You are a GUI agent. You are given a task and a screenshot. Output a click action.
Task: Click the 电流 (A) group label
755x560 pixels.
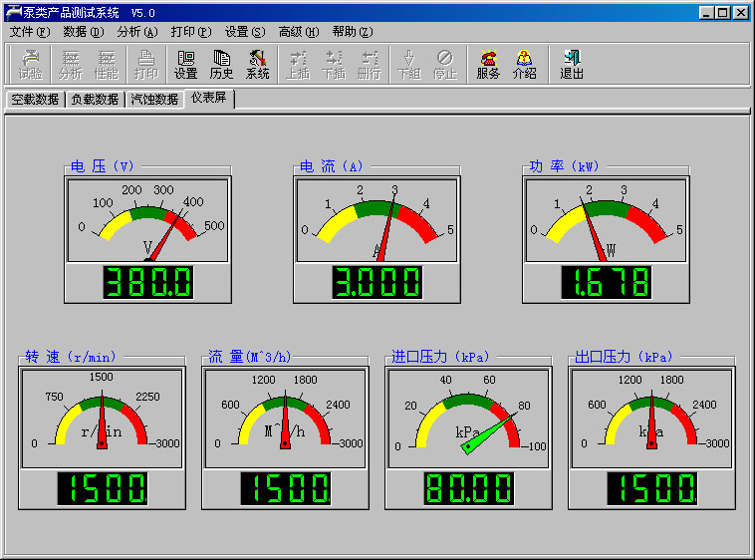tap(332, 166)
